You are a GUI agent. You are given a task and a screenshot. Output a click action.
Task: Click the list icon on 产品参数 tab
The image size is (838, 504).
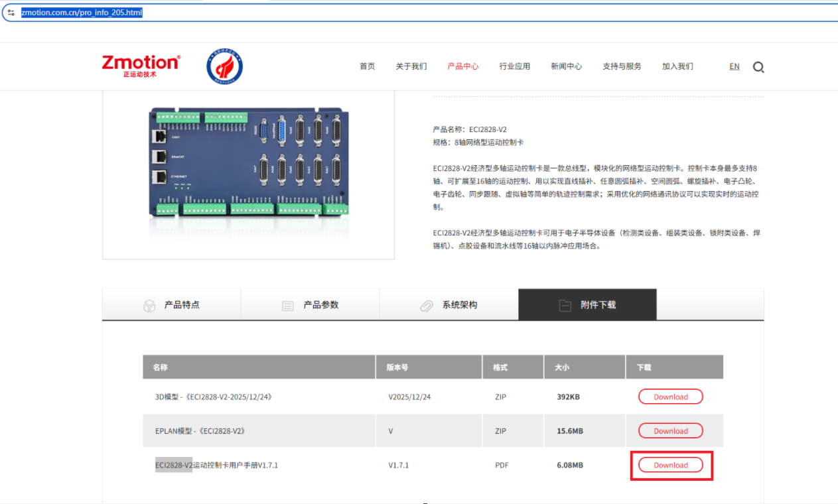(288, 306)
